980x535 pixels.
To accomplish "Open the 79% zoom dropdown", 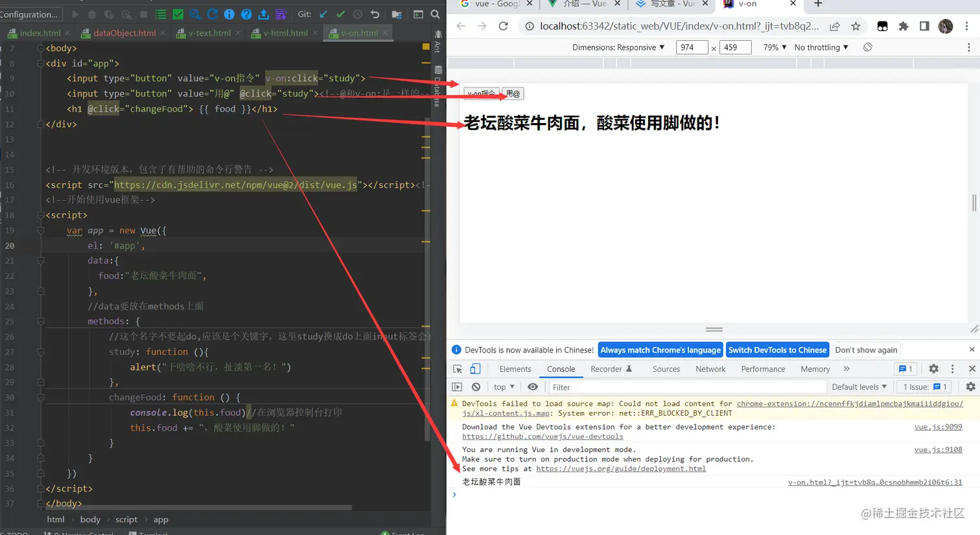I will click(x=775, y=47).
